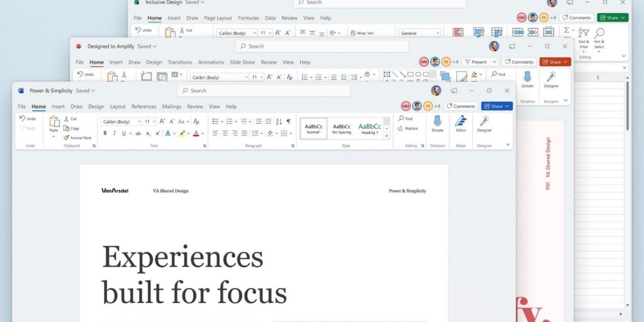Switch to Word's Layout tab
The width and height of the screenshot is (644, 322).
[118, 107]
